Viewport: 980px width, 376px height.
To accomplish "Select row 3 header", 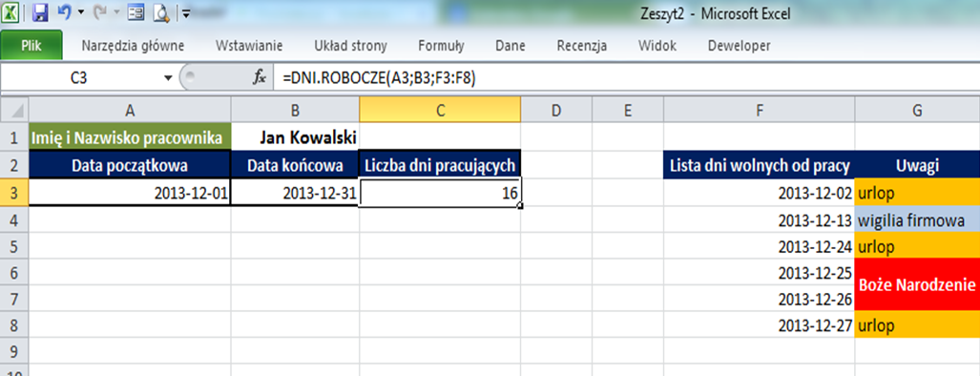I will [x=14, y=193].
